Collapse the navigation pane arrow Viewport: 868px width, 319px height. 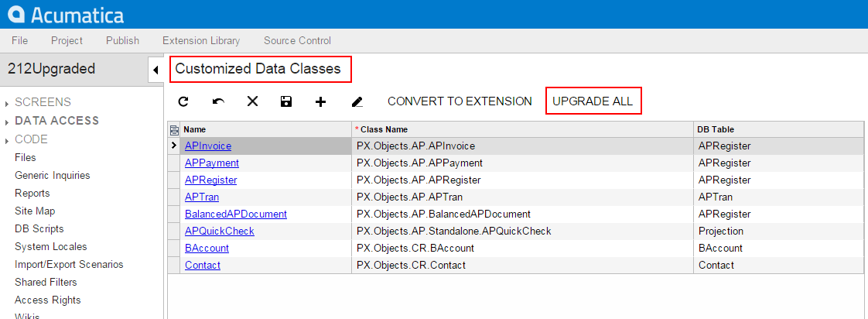tap(155, 70)
